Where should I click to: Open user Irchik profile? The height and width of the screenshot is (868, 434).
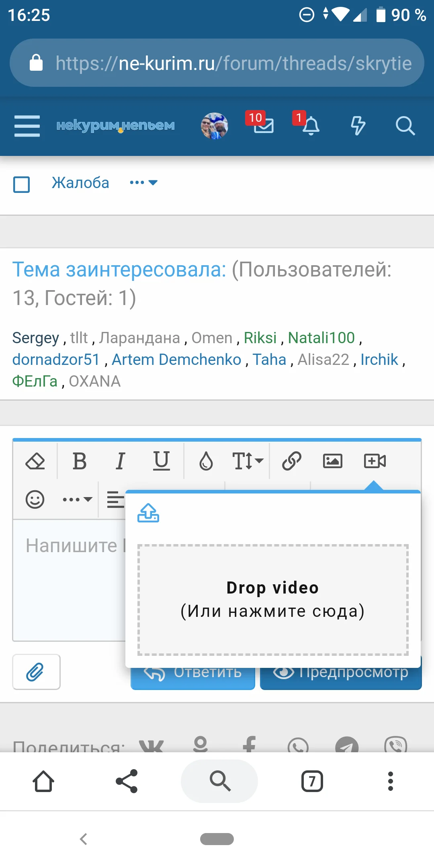click(x=379, y=360)
